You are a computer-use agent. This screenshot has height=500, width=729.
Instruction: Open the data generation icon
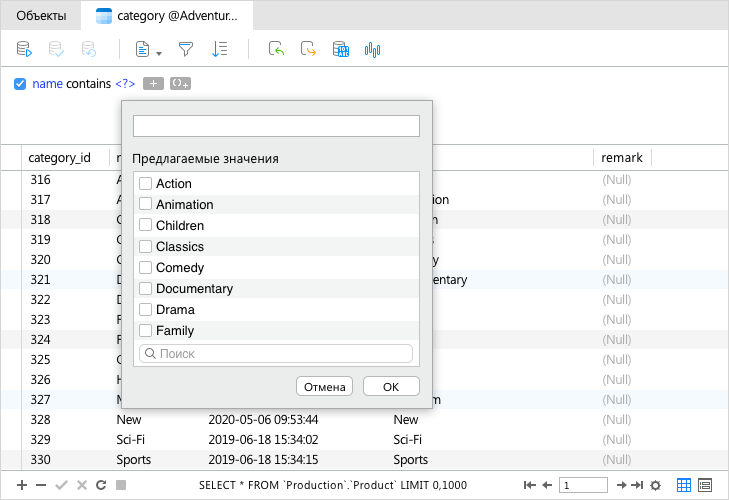click(x=341, y=48)
